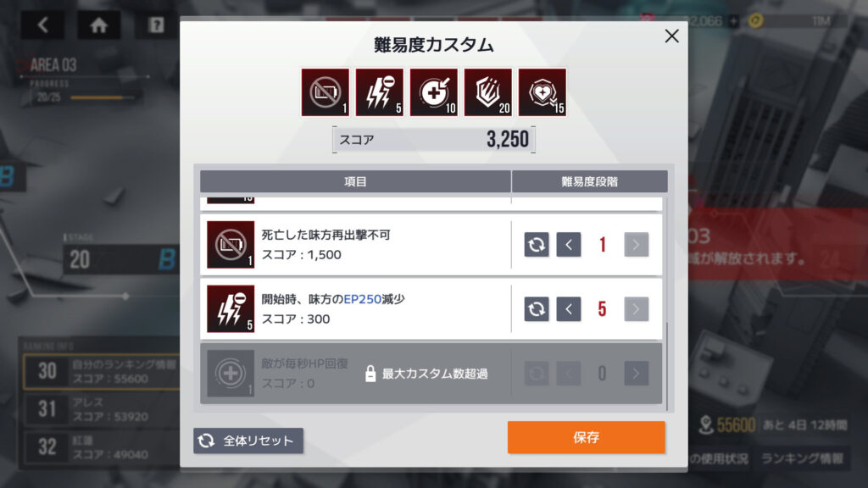This screenshot has height=488, width=868.
Task: Decrease level of 死亡した味方再出撃不可 modifier
Action: pyautogui.click(x=569, y=245)
